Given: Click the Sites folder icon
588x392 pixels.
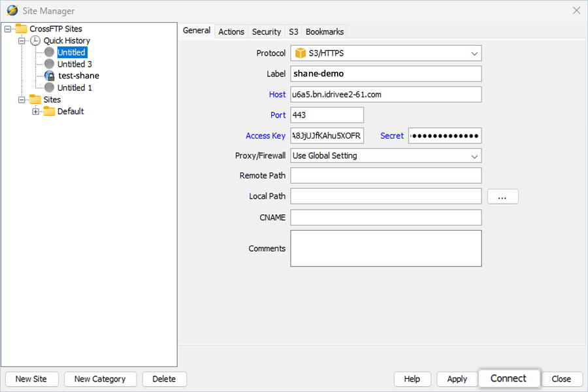Looking at the screenshot, I should tap(35, 99).
